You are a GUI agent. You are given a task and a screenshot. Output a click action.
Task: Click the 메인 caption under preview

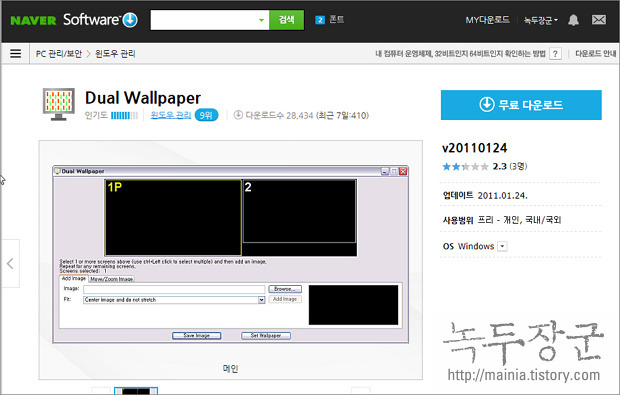pyautogui.click(x=231, y=369)
